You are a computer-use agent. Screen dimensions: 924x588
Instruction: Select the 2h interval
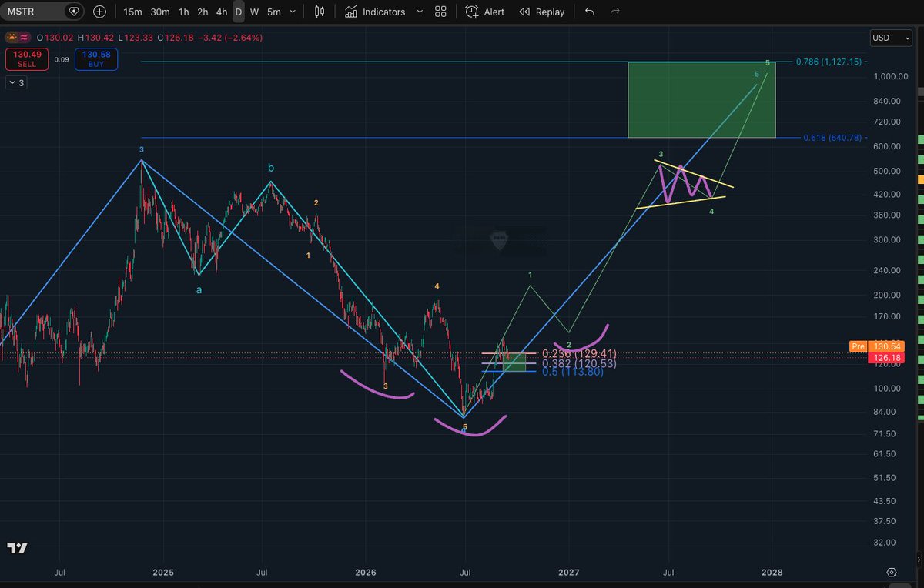(x=202, y=12)
